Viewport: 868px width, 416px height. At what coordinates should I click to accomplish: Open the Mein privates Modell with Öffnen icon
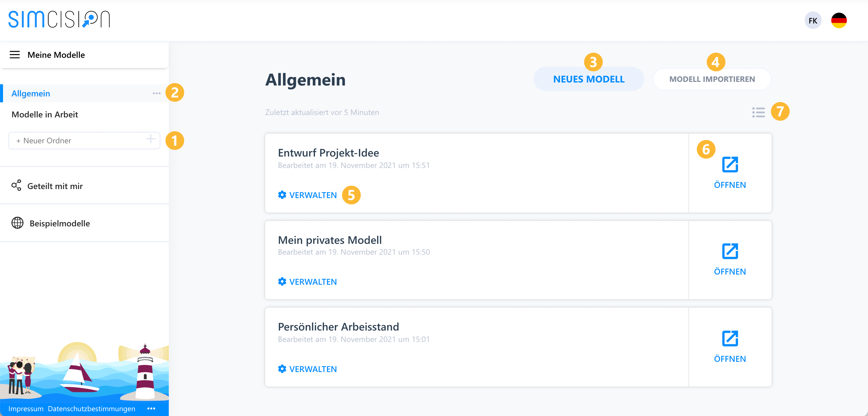click(730, 251)
